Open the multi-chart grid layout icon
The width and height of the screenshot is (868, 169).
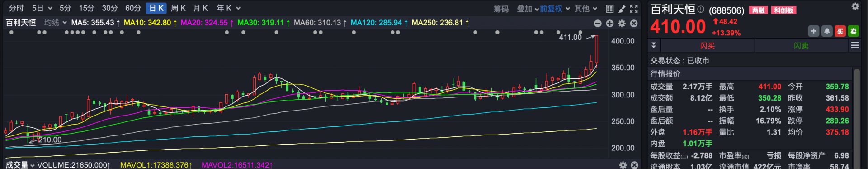tap(609, 9)
